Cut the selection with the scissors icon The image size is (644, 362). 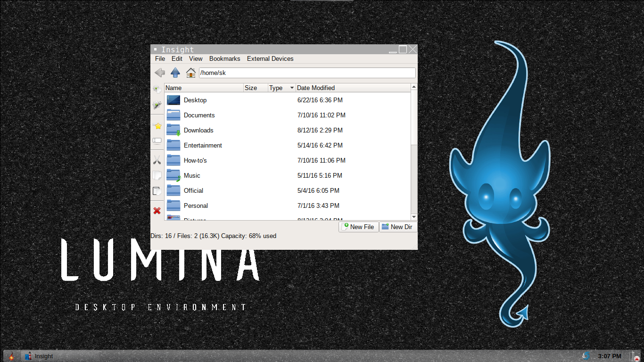pyautogui.click(x=157, y=160)
